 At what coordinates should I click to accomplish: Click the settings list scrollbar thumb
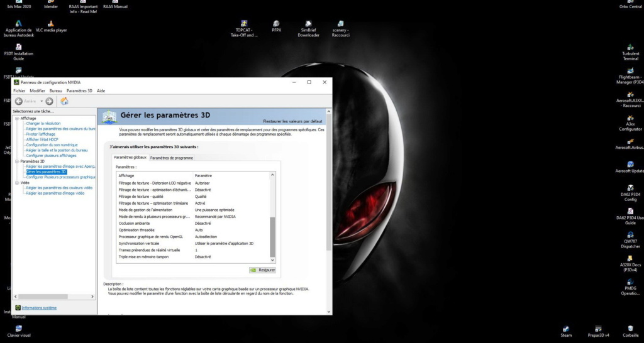point(272,237)
